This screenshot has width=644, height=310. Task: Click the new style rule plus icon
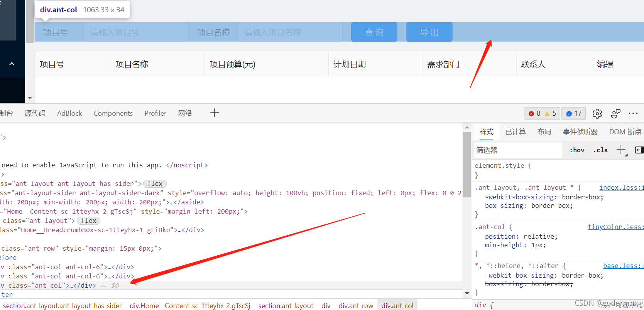tap(621, 150)
